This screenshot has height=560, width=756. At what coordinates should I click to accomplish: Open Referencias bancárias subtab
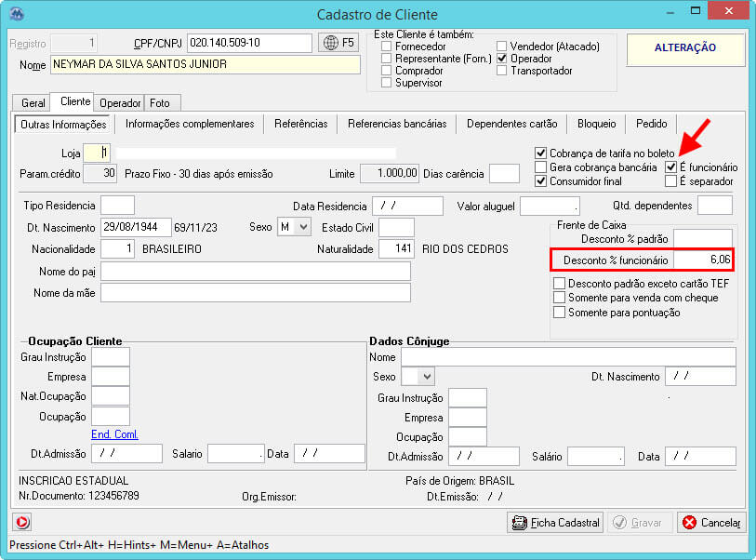tap(397, 124)
